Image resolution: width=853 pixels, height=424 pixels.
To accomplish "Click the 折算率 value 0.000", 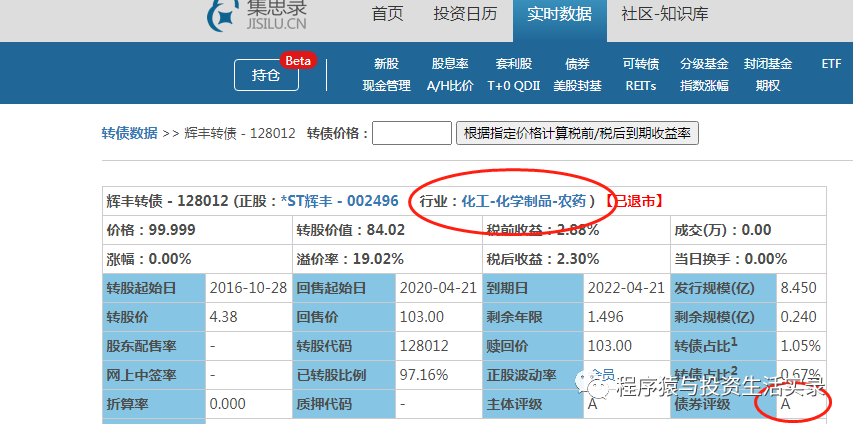I will tap(227, 404).
